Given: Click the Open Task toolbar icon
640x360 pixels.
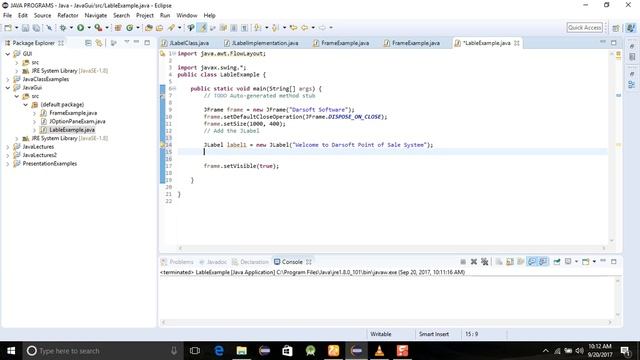Looking at the screenshot, I should pyautogui.click(x=160, y=28).
